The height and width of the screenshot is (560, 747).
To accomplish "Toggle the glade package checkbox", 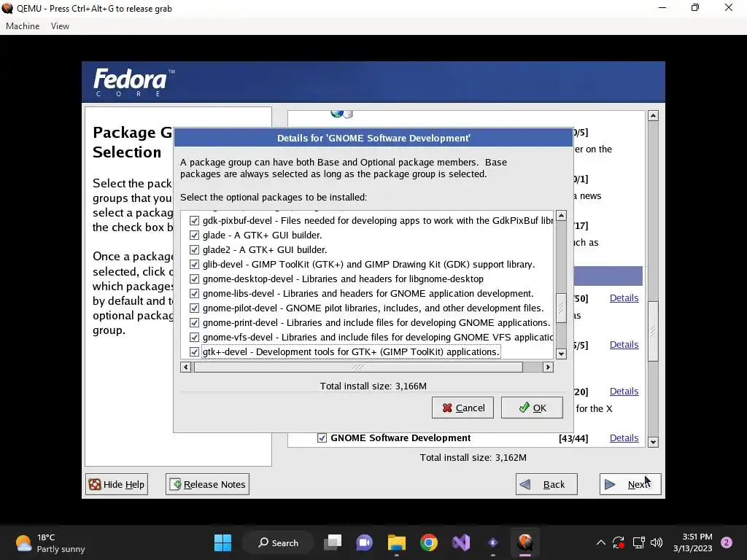I will click(194, 236).
